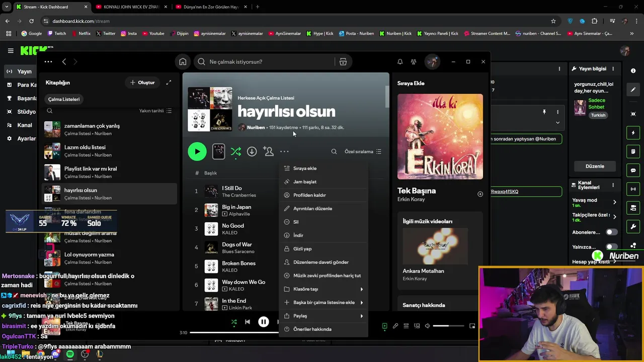The height and width of the screenshot is (362, 644).
Task: Expand Klasöre taşı submenu
Action: [324, 289]
